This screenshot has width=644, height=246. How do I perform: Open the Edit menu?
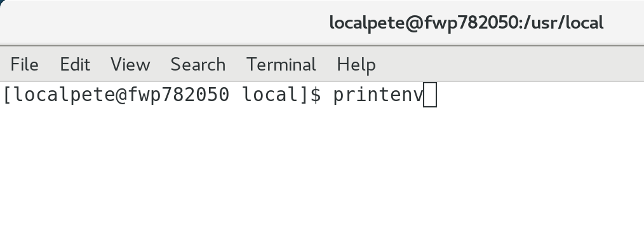[75, 65]
